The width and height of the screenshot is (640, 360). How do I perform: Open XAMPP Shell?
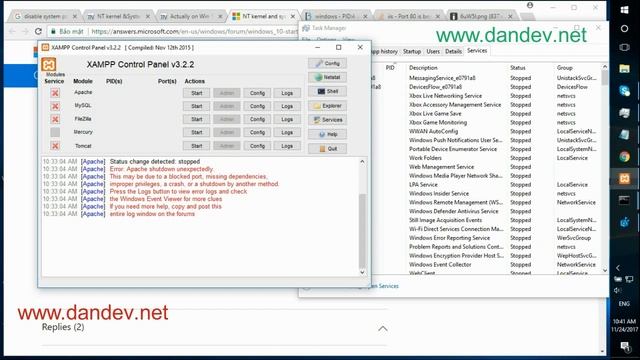coord(327,91)
